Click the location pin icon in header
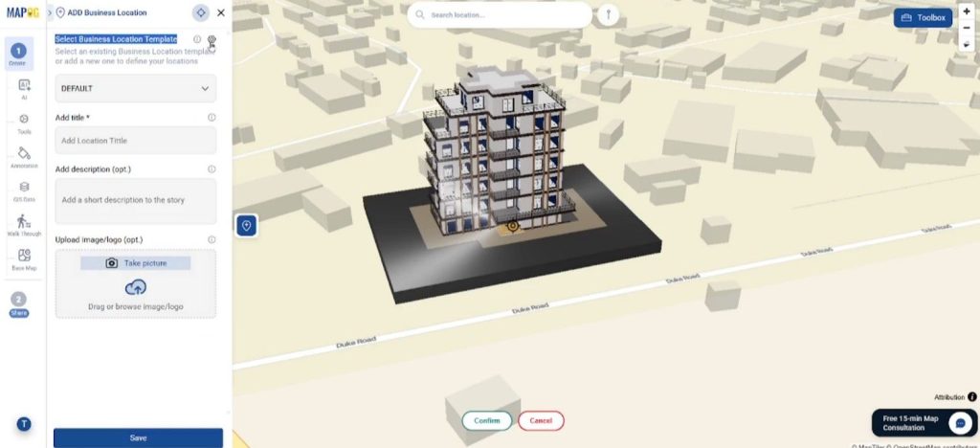Image resolution: width=980 pixels, height=448 pixels. point(60,12)
